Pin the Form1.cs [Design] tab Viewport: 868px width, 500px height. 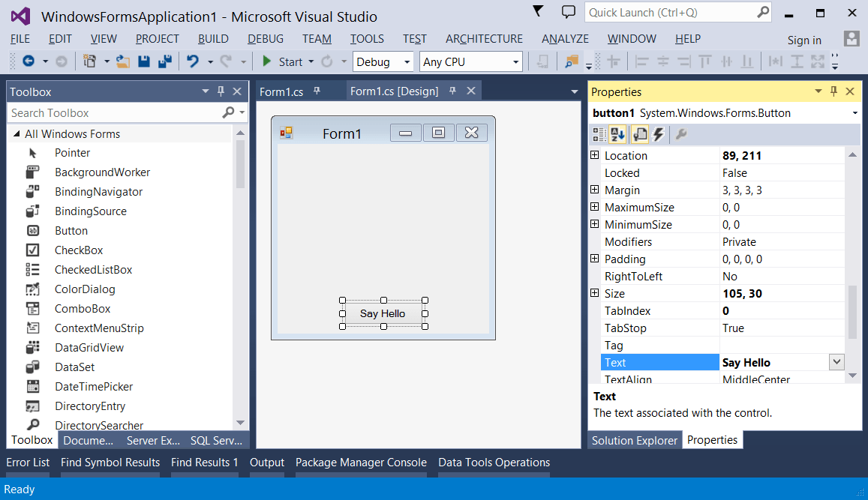click(x=453, y=91)
